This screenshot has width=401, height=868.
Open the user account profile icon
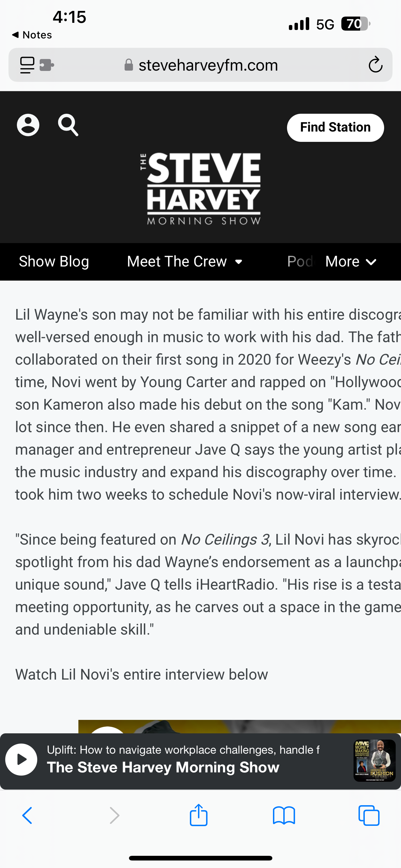pyautogui.click(x=28, y=125)
